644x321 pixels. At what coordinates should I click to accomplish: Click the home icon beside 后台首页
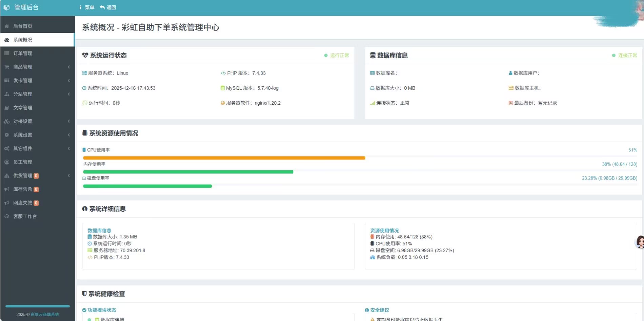(7, 26)
